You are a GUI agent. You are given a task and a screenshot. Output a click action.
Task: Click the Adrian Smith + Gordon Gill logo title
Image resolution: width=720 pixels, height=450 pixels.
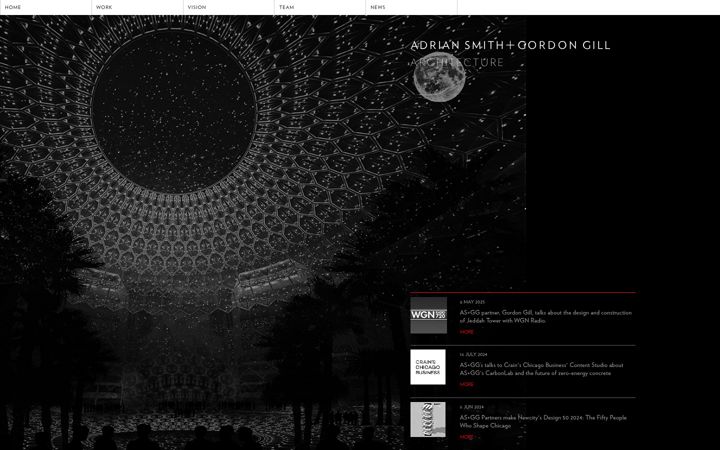[510, 45]
